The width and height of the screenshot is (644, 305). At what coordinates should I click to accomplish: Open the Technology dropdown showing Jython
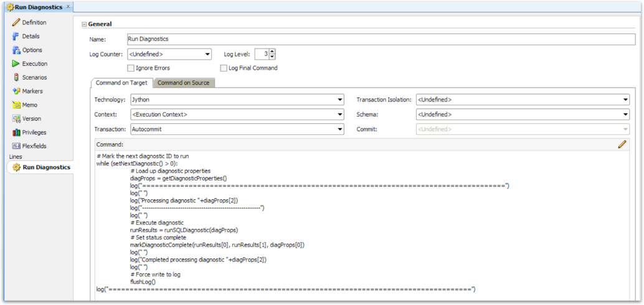point(237,100)
